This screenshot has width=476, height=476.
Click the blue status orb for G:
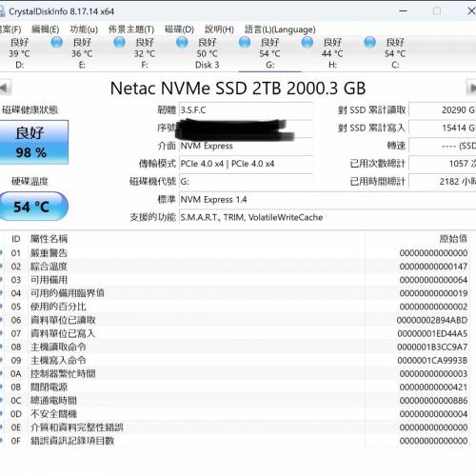(245, 42)
